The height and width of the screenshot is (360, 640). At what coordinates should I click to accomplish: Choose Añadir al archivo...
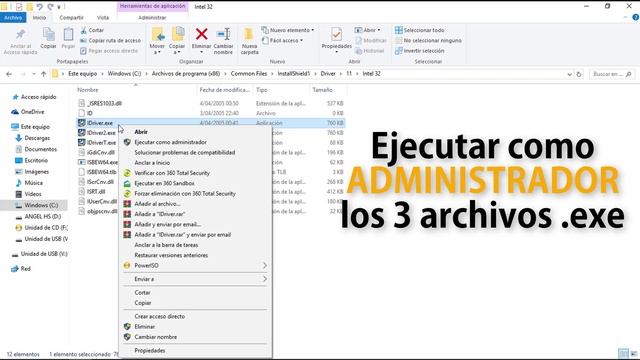point(158,204)
